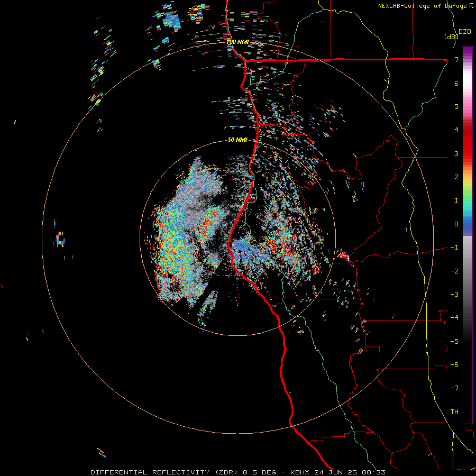Click the 2 value on color scale
The height and width of the screenshot is (476, 476).
point(456,177)
